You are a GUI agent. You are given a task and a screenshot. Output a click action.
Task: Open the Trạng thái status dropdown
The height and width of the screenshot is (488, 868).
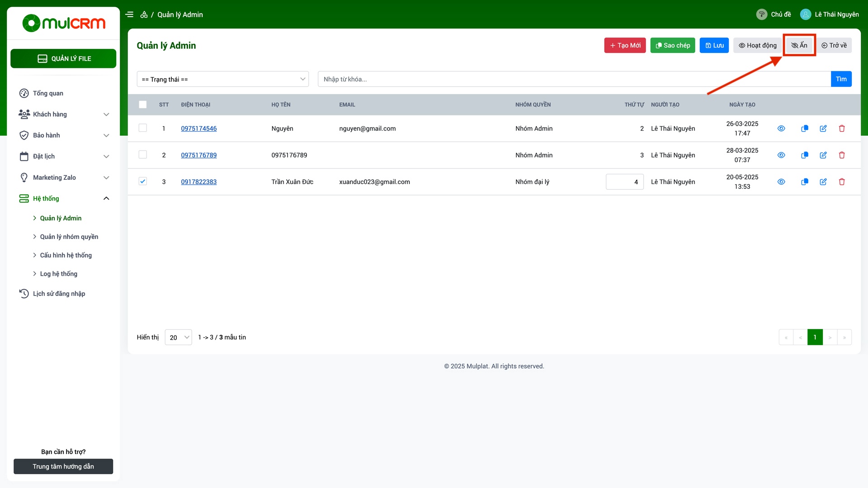coord(223,79)
